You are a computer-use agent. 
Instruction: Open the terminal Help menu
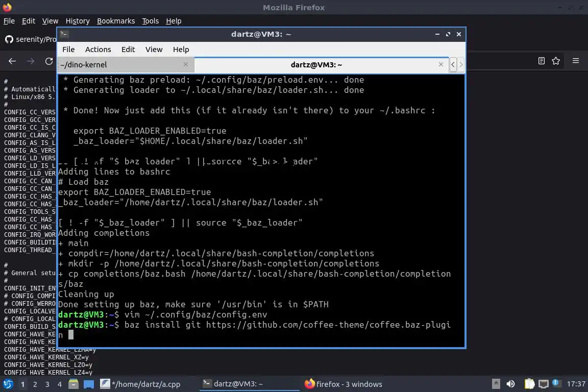[181, 50]
